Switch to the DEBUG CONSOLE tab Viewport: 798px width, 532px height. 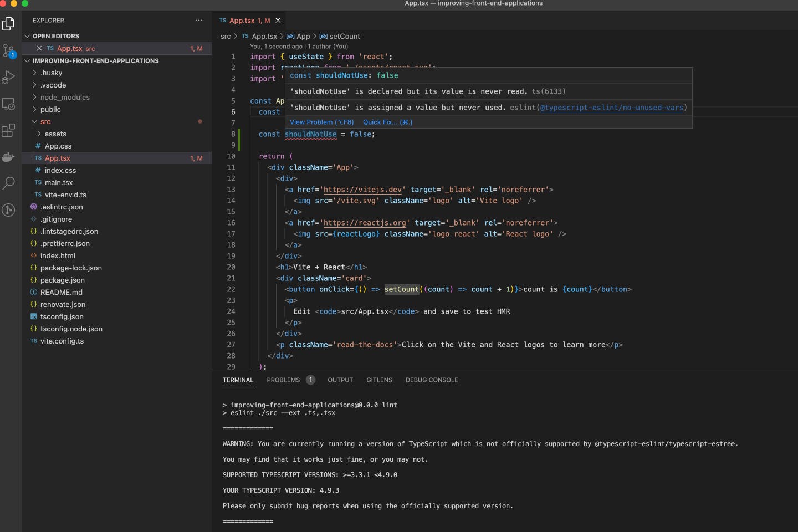tap(432, 380)
